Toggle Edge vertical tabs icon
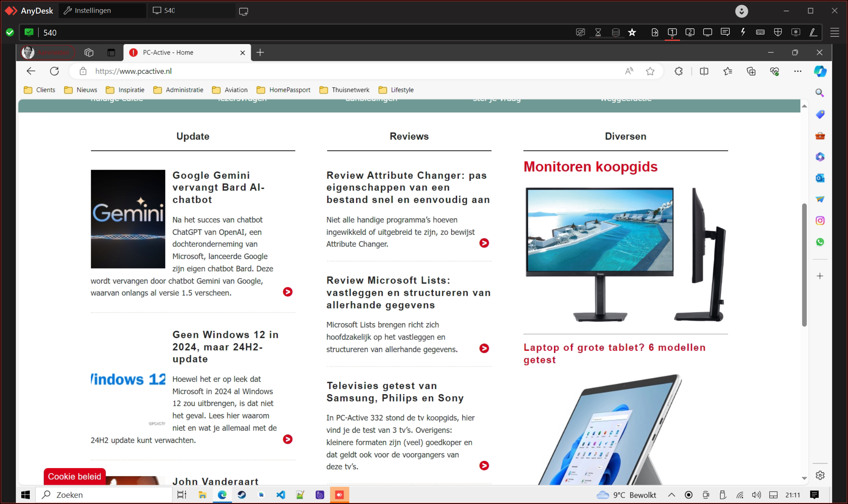 (x=111, y=53)
